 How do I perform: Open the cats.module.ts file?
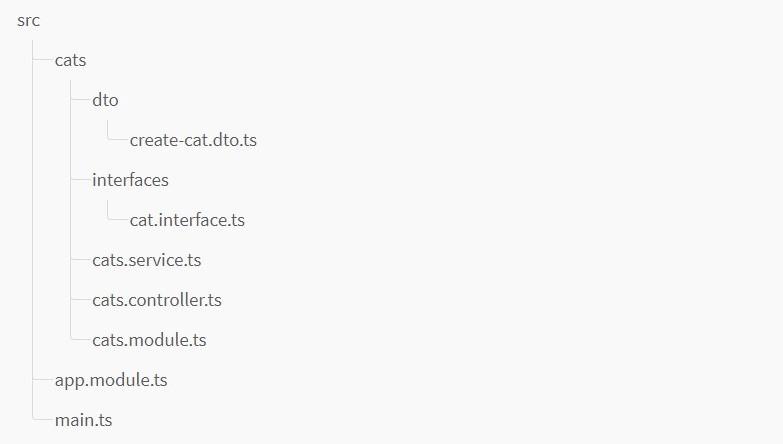(149, 340)
